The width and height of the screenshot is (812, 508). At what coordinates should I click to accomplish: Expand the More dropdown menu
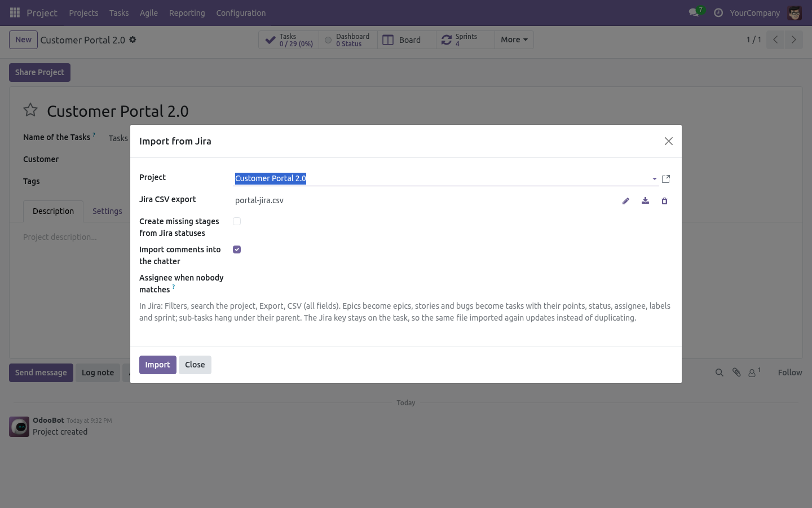tap(514, 40)
